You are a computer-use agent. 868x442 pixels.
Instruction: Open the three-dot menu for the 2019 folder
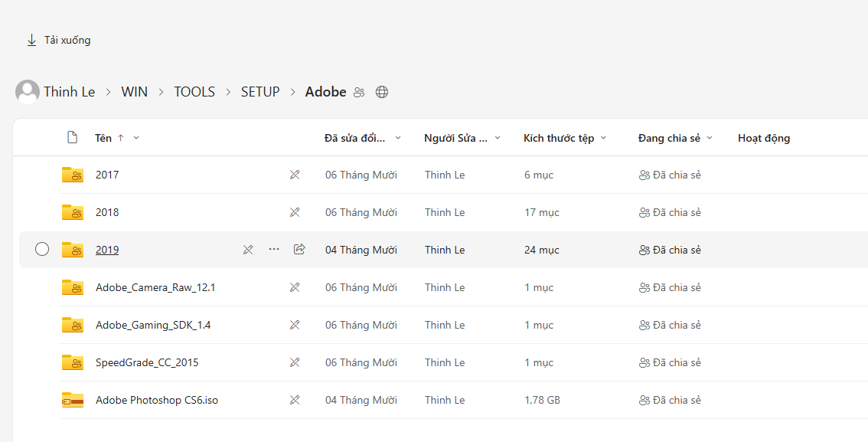point(273,249)
